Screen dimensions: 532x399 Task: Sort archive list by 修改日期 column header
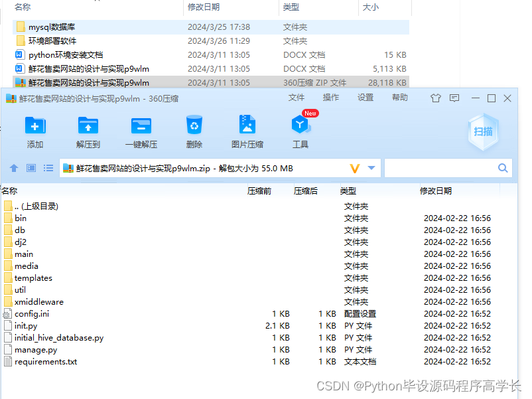436,191
